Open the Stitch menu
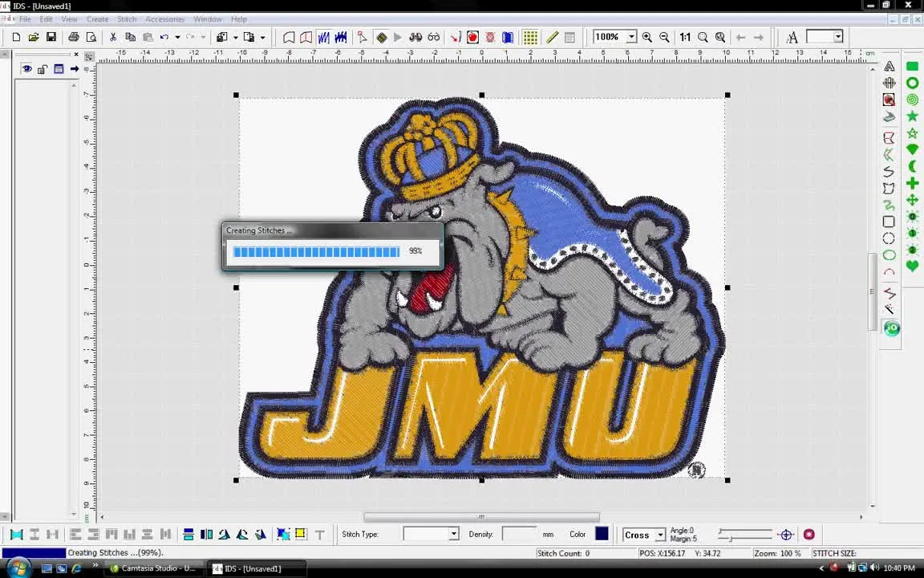Image resolution: width=924 pixels, height=578 pixels. [x=127, y=19]
